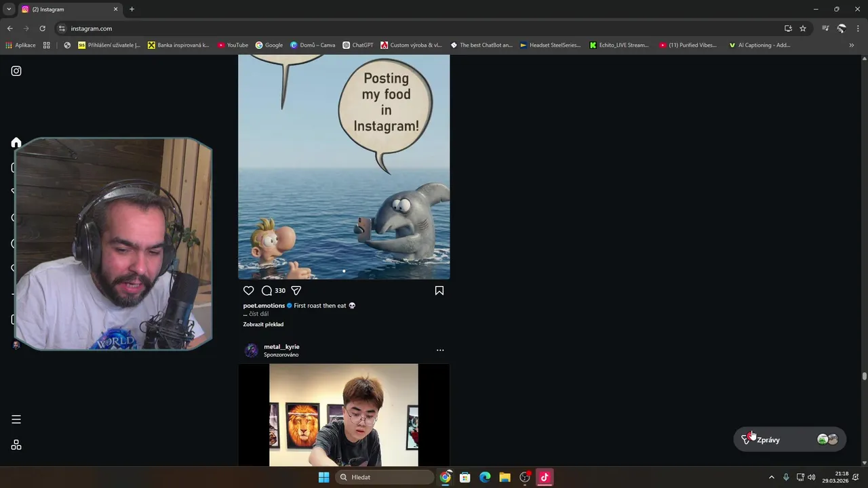
Task: Open Microsoft Store from taskbar
Action: 465,477
